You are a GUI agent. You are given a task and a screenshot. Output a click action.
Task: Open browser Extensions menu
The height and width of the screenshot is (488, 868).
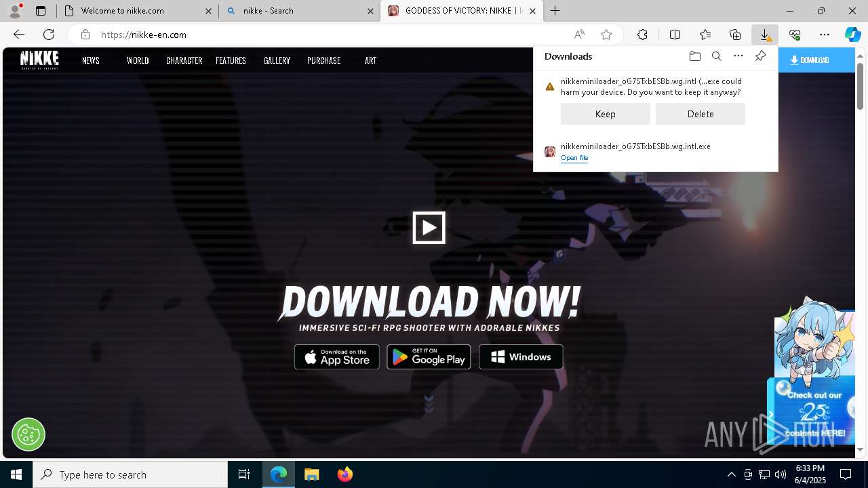(642, 35)
